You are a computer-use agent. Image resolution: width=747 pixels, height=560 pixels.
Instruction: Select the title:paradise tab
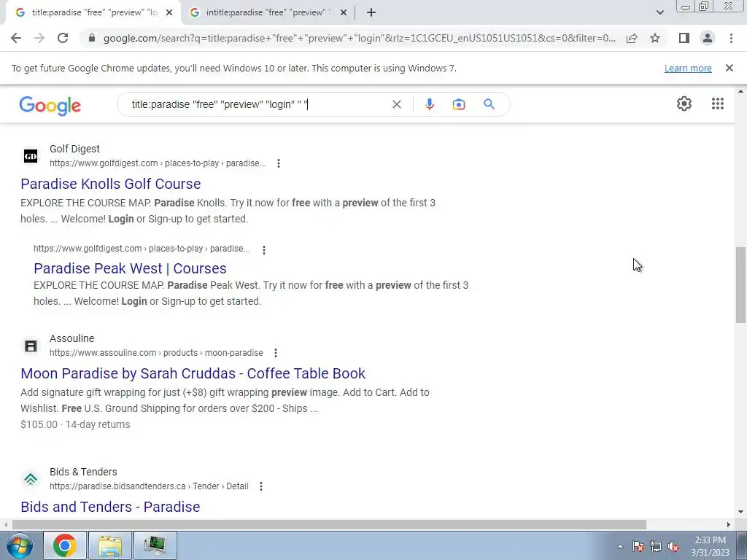point(93,13)
